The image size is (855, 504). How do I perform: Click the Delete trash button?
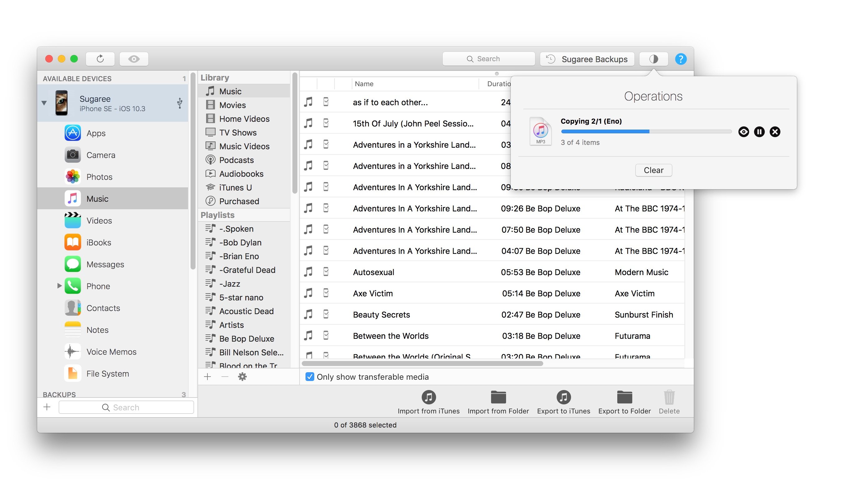pyautogui.click(x=669, y=403)
